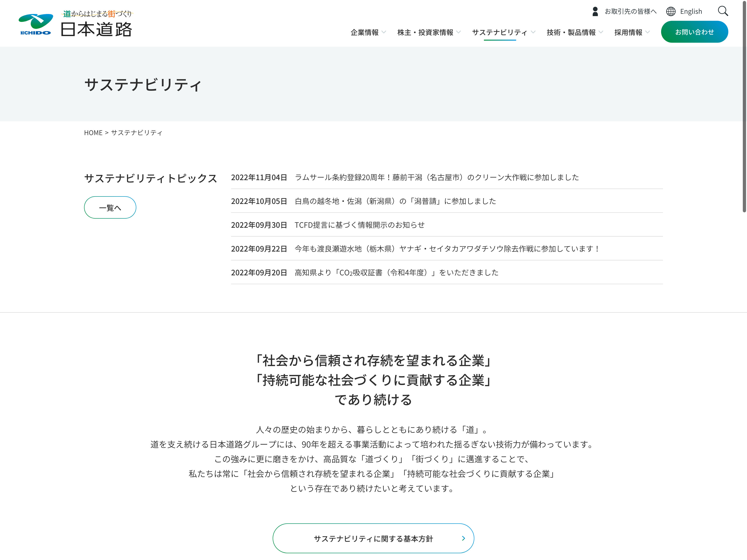Open the TCFD提言 information disclosure notice

click(x=359, y=225)
